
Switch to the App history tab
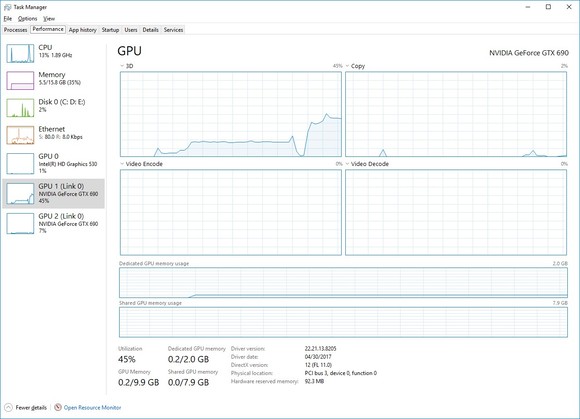[x=82, y=30]
